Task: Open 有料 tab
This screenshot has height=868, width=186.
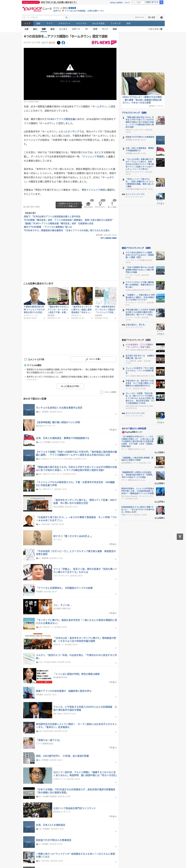Action: [x=128, y=24]
